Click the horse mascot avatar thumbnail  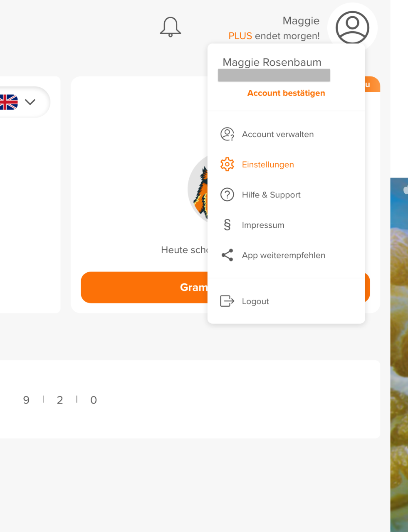tap(198, 189)
